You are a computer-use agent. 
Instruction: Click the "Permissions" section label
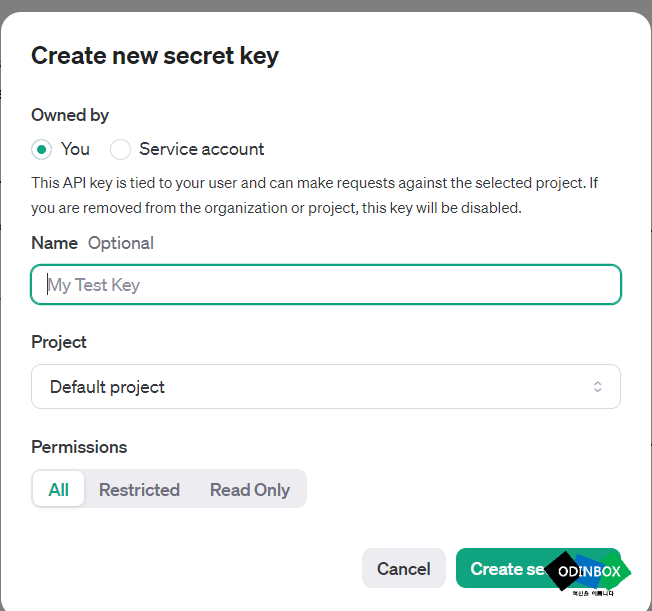pyautogui.click(x=79, y=447)
